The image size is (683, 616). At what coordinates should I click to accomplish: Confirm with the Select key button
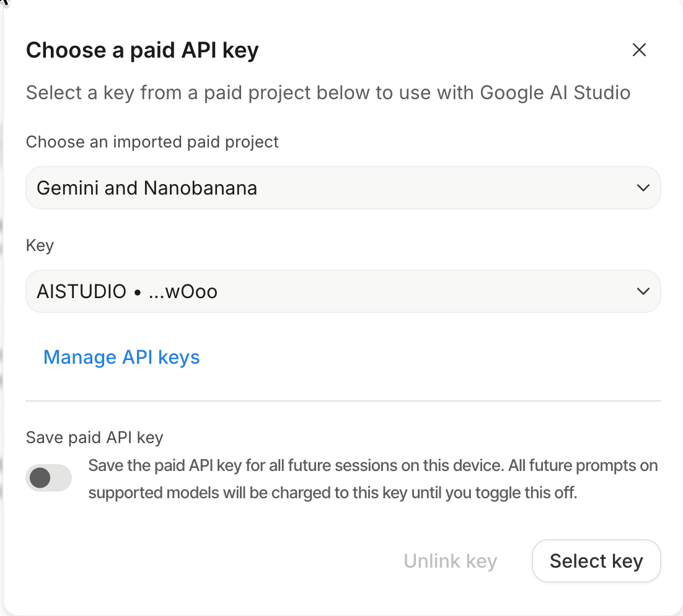coord(596,561)
